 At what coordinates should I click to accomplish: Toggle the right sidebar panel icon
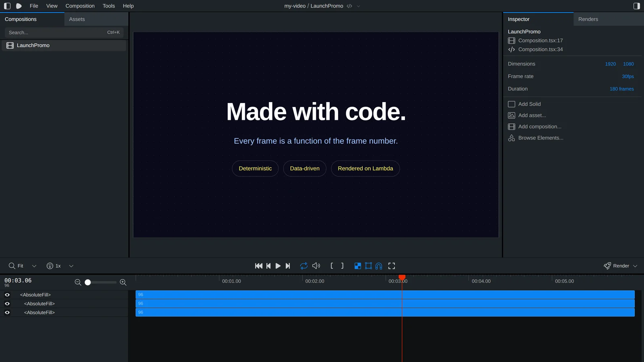tap(637, 6)
